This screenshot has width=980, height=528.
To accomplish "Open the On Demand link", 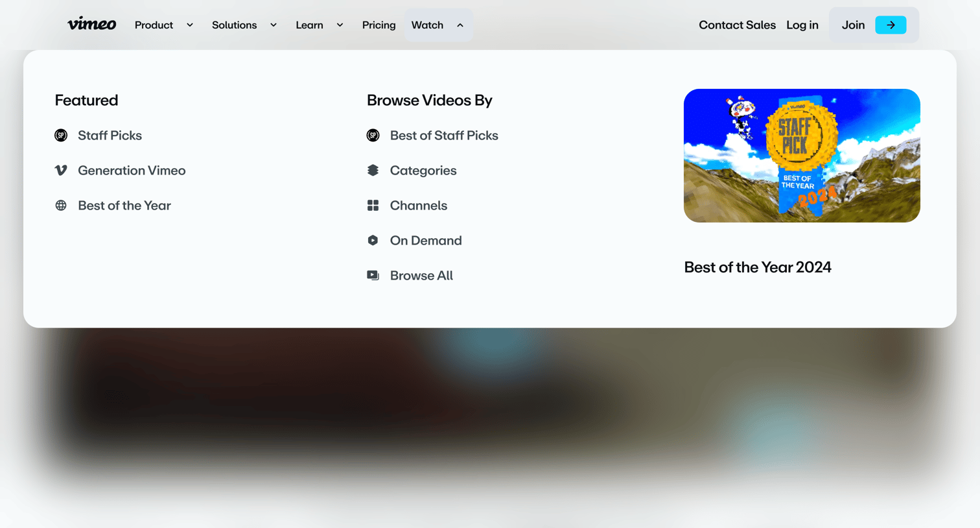I will click(426, 241).
